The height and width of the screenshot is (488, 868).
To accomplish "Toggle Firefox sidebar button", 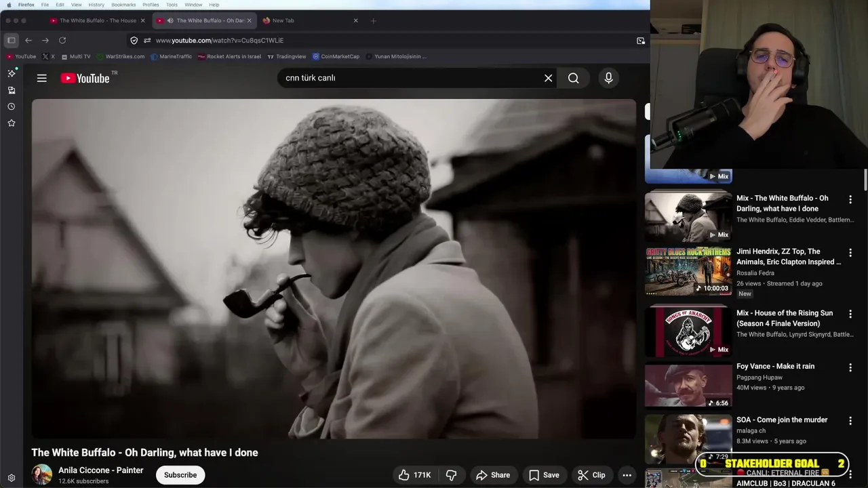I will [11, 40].
